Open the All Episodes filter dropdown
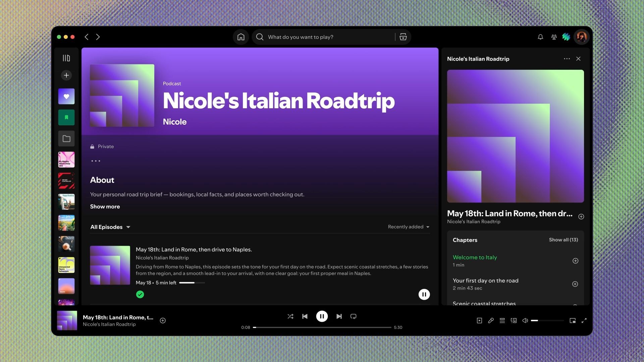This screenshot has height=362, width=644. click(110, 227)
